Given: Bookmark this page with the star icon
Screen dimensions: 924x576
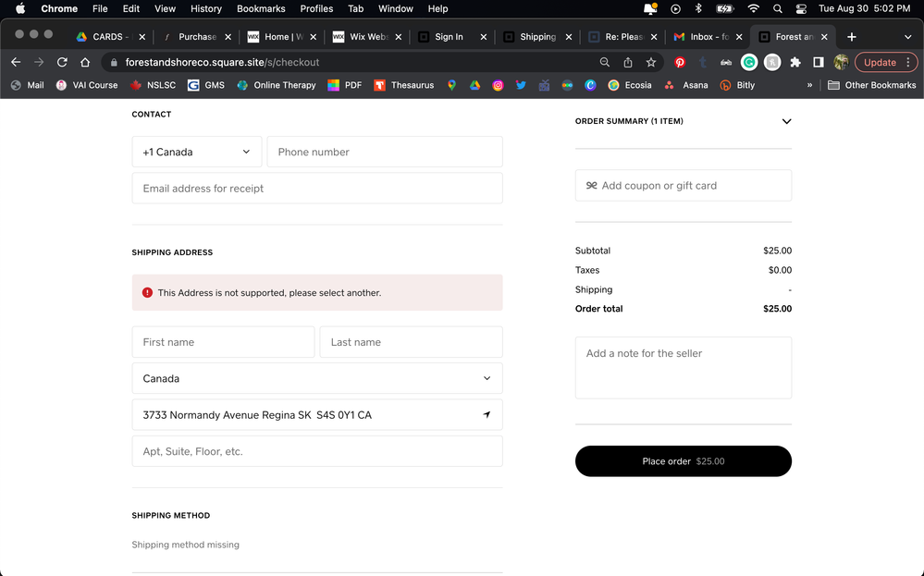Looking at the screenshot, I should point(651,62).
